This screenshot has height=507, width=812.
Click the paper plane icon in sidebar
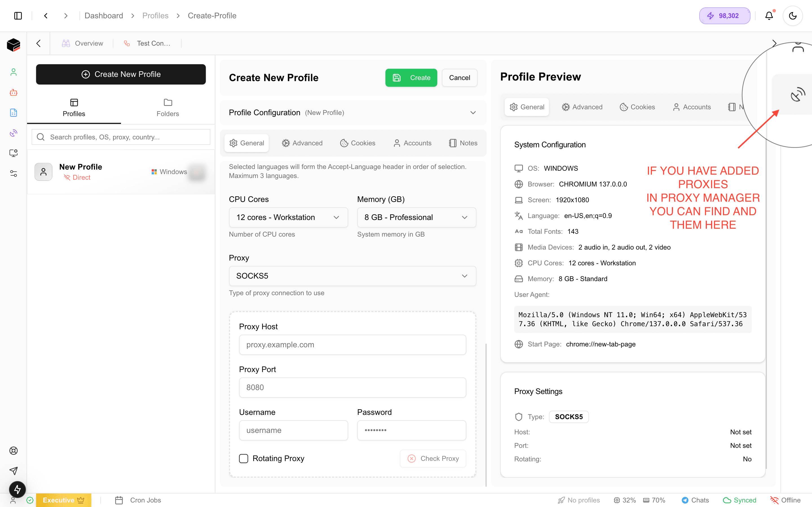point(14,471)
